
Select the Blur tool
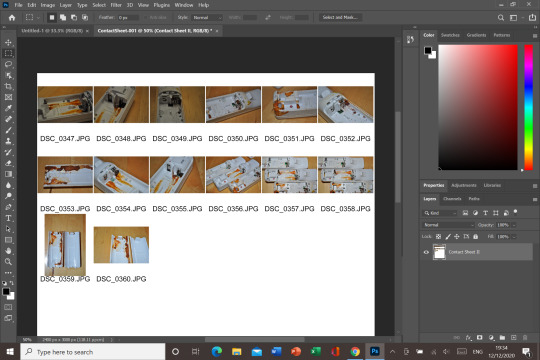(x=8, y=185)
